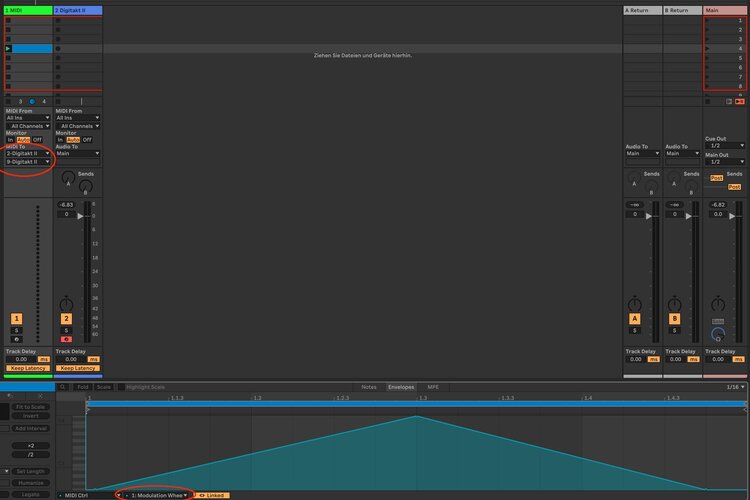Screen dimensions: 750x500
Task: Click the Invert button
Action: [31, 416]
